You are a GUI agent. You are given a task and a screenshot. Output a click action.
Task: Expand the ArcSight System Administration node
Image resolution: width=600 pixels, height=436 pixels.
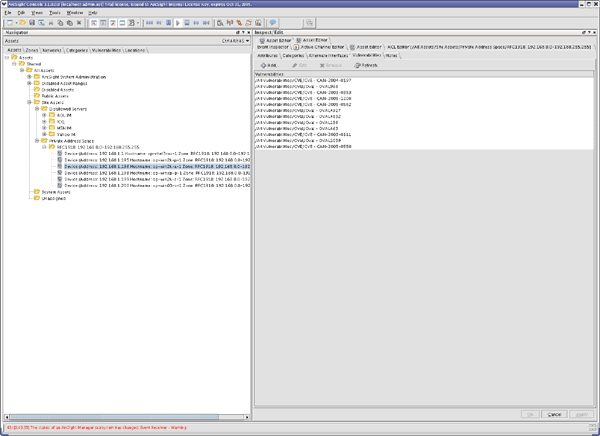point(30,77)
